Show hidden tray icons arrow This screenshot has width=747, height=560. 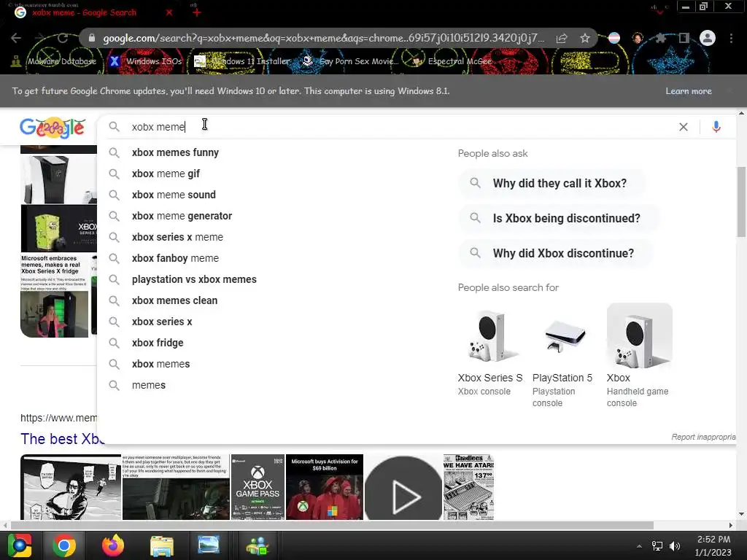click(x=639, y=546)
